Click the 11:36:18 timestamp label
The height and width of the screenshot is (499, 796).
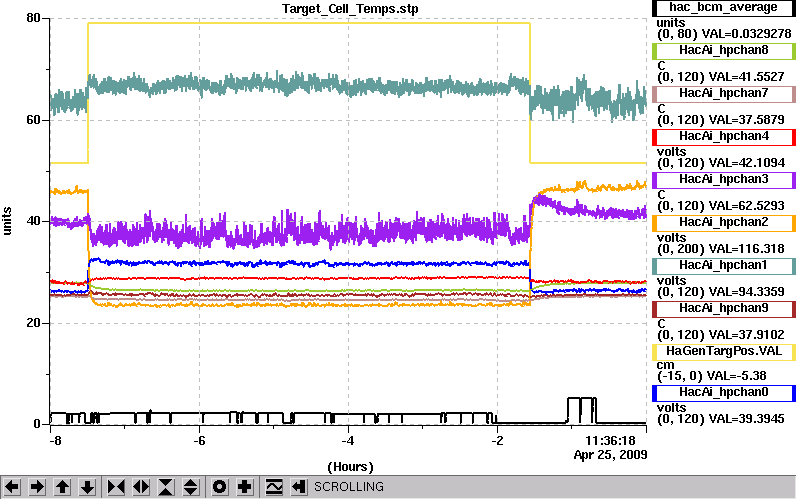tap(610, 441)
